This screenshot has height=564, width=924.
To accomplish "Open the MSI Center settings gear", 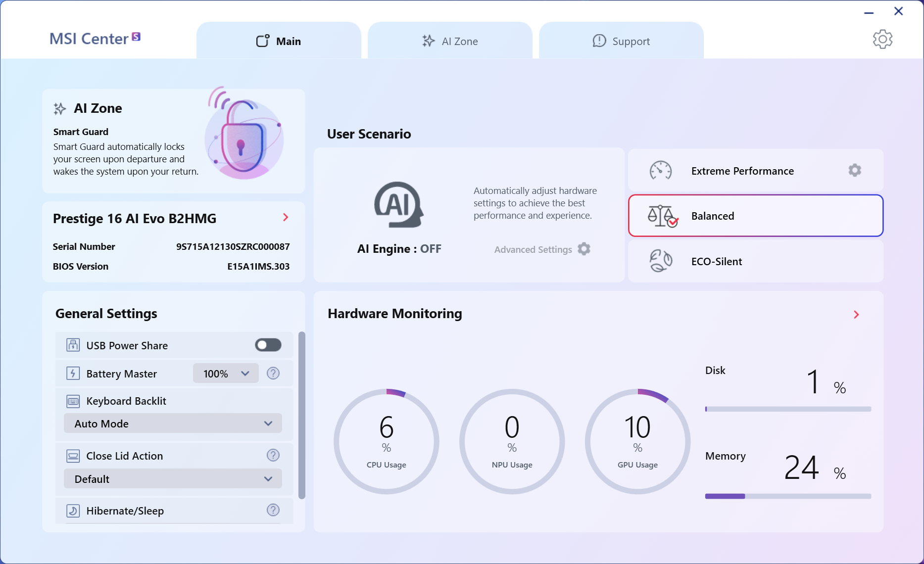I will (882, 39).
